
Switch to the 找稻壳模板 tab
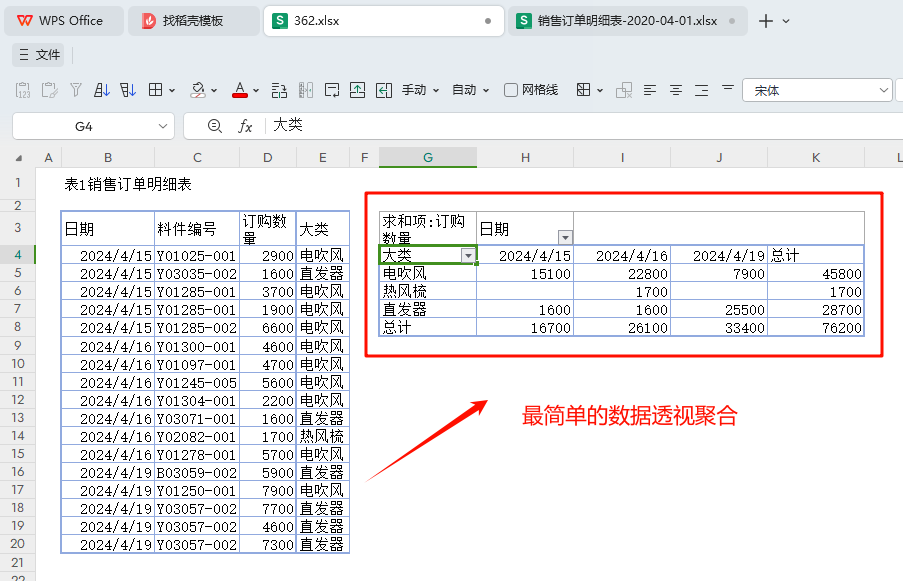pyautogui.click(x=194, y=21)
